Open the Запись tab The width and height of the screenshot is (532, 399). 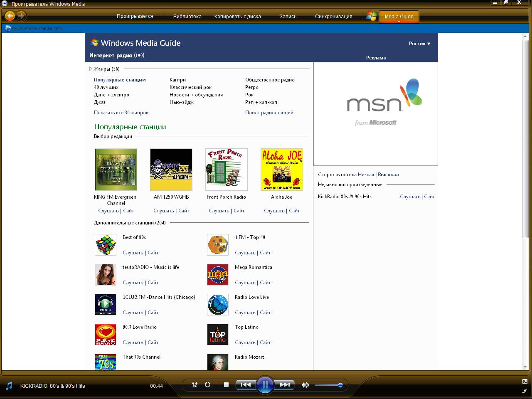(288, 17)
